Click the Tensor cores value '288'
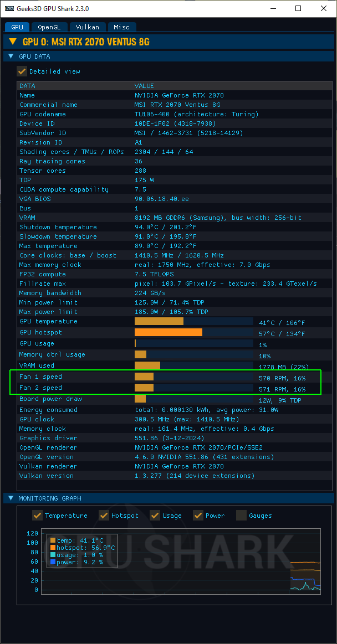 pos(141,171)
